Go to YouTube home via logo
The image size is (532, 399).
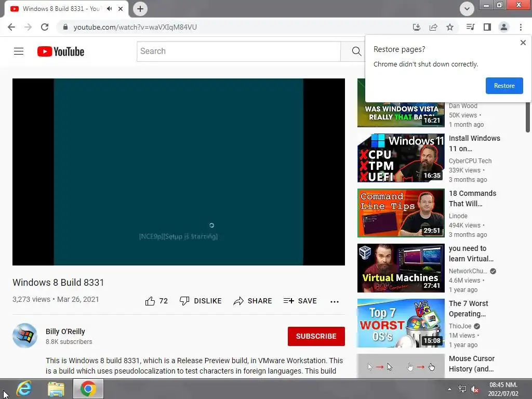[61, 51]
